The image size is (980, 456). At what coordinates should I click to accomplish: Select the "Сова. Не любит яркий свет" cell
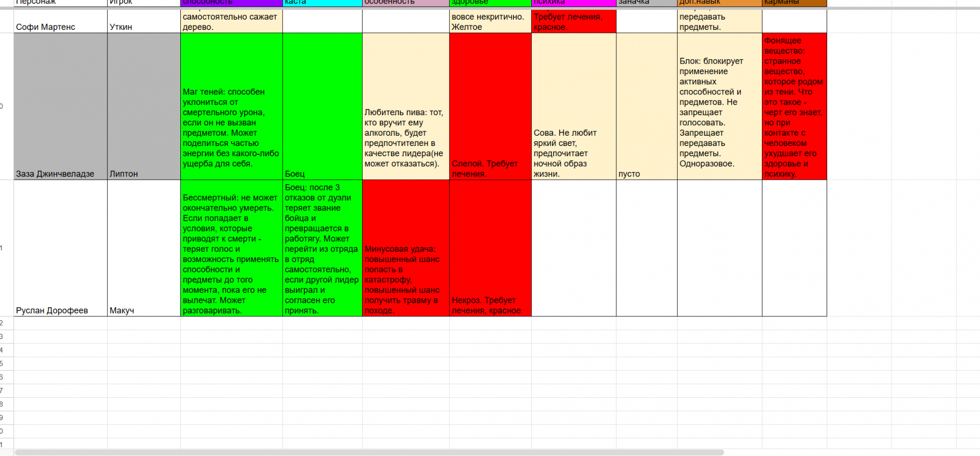point(573,106)
